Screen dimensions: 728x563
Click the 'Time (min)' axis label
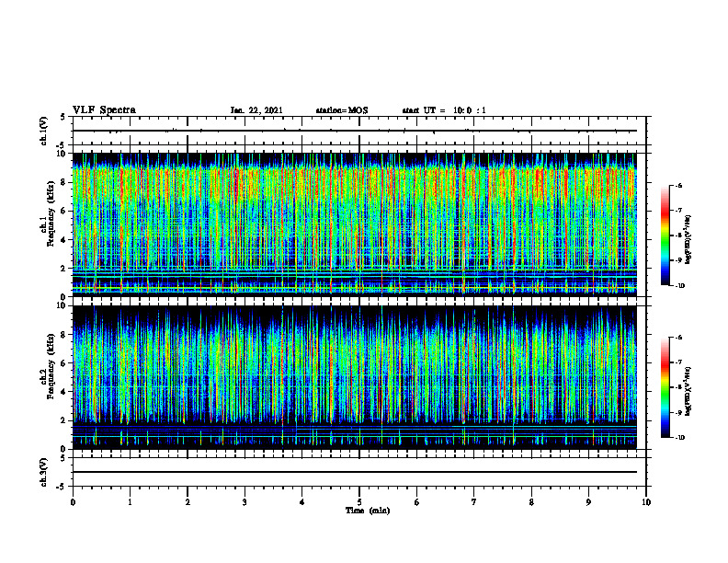[x=368, y=511]
